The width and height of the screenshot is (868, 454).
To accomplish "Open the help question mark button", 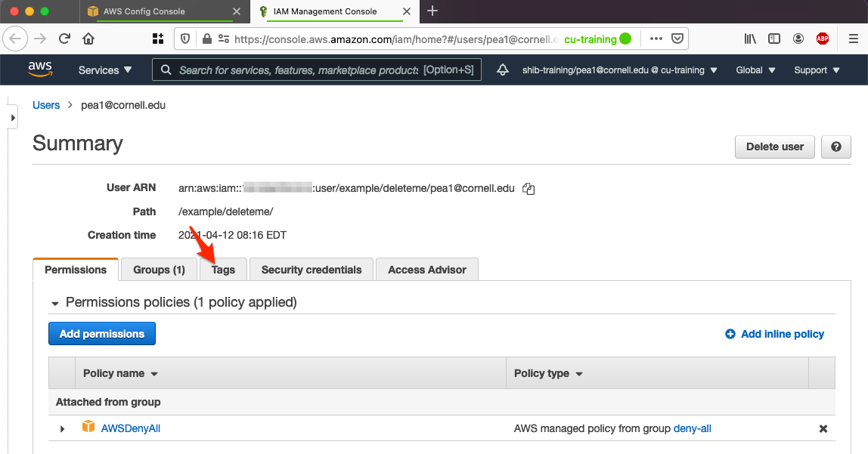I will coord(836,147).
